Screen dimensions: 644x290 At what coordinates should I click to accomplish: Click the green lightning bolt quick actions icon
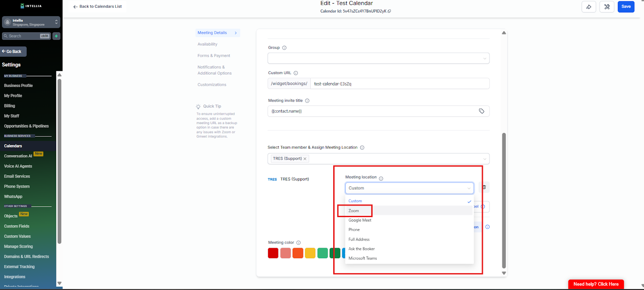[56, 36]
